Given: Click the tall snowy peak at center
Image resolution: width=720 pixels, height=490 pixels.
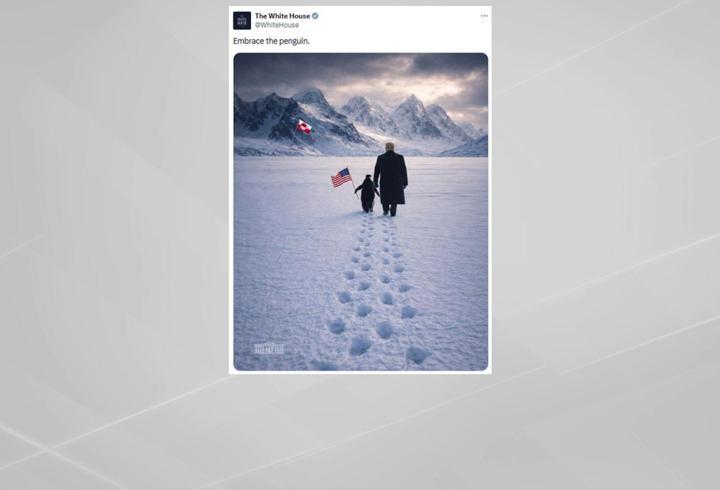Looking at the screenshot, I should click(x=412, y=115).
